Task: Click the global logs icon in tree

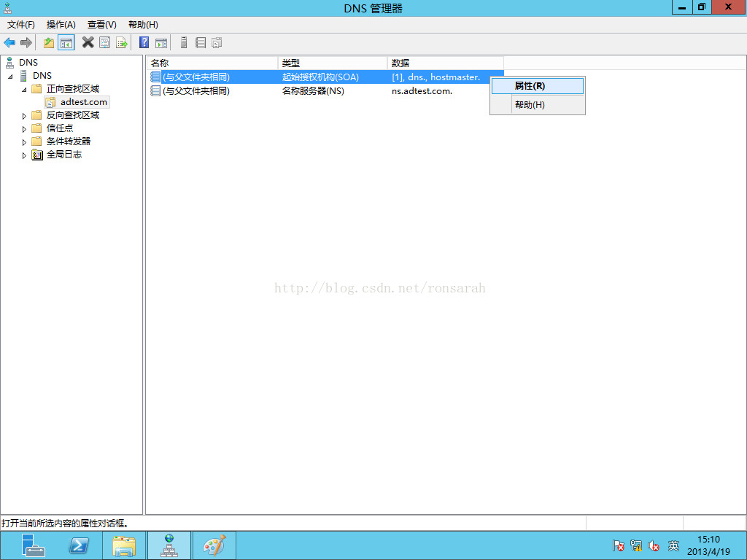Action: pyautogui.click(x=37, y=155)
